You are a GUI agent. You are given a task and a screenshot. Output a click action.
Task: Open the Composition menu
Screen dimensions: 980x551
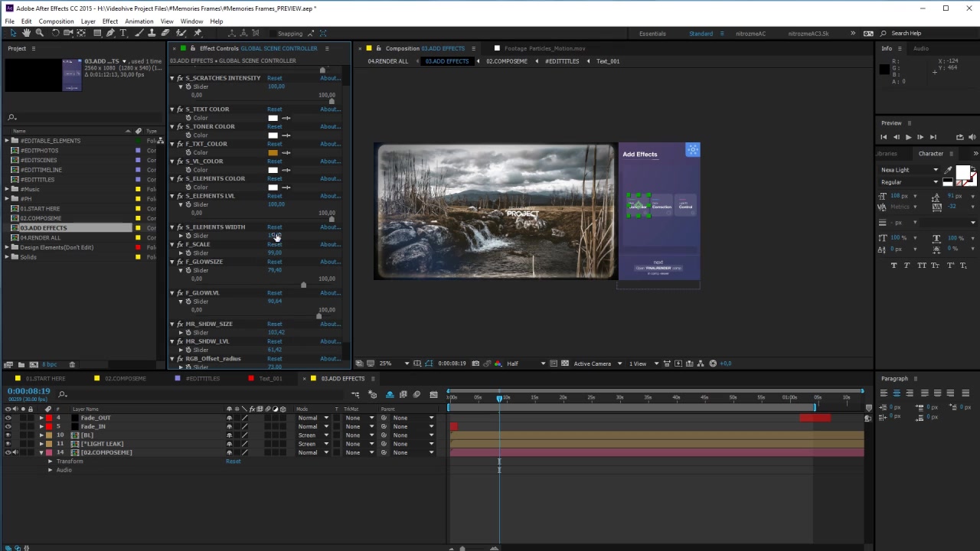[56, 21]
